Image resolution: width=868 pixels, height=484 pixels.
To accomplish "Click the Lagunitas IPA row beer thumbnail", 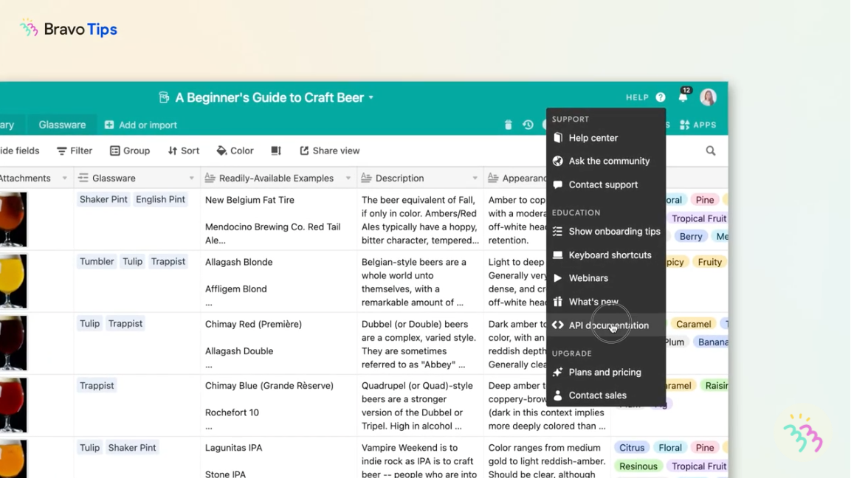I will 13,459.
